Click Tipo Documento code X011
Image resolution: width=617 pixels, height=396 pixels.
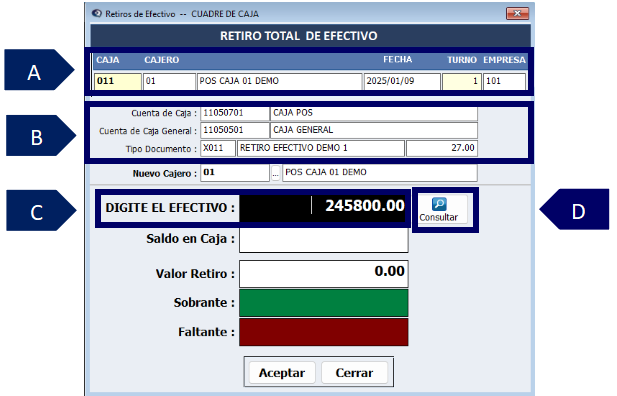click(218, 148)
